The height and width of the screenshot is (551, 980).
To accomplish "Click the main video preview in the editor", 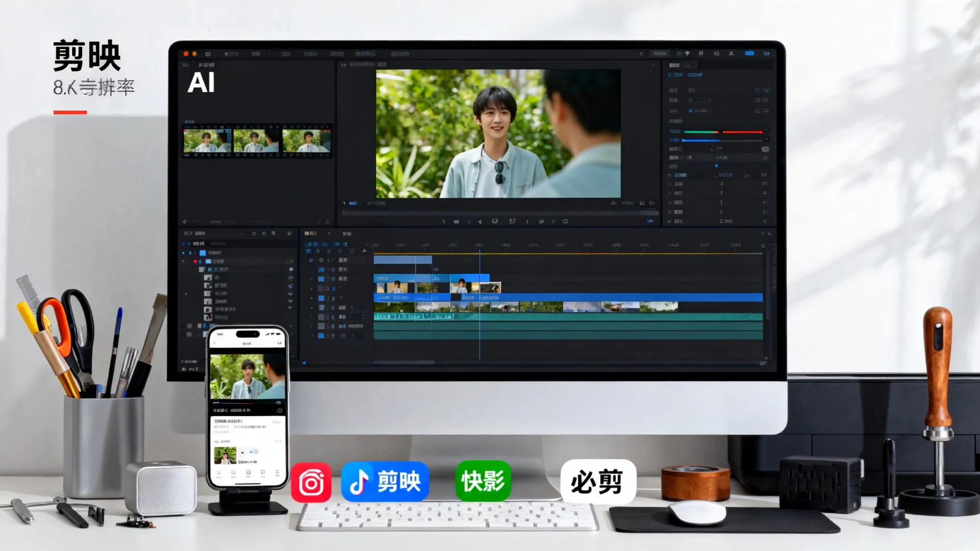I will (498, 134).
